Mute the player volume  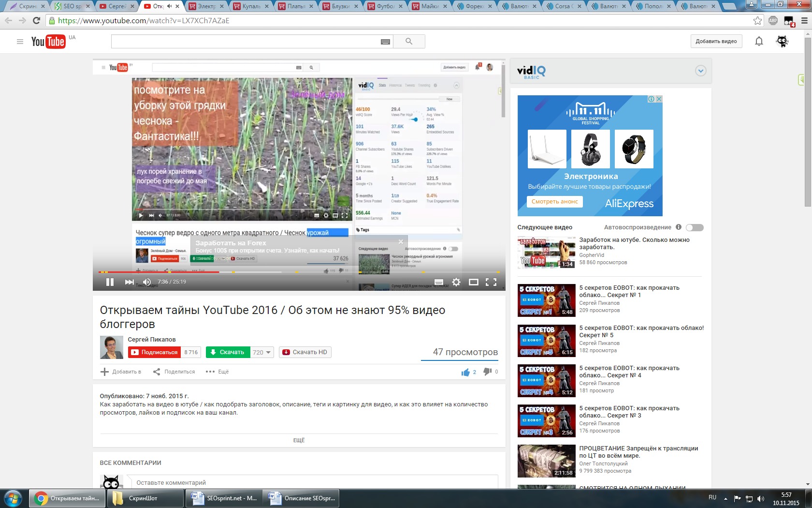(x=147, y=282)
